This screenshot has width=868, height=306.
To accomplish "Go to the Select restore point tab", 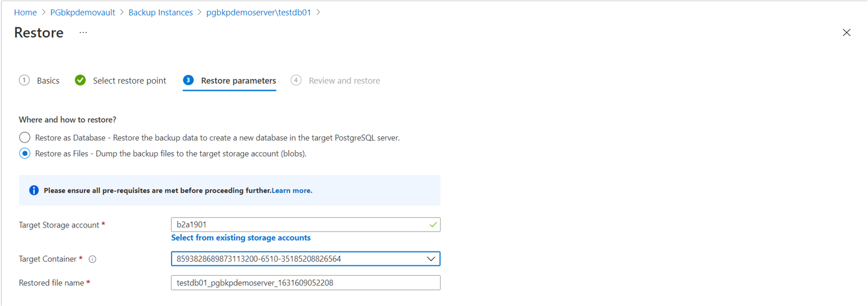I will pos(130,81).
